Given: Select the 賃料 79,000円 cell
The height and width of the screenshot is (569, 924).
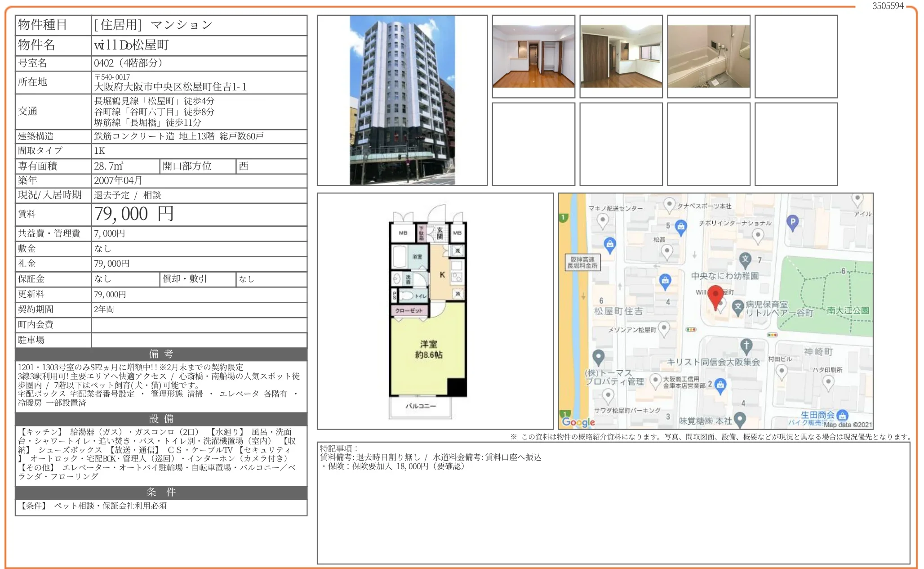Looking at the screenshot, I should (135, 215).
